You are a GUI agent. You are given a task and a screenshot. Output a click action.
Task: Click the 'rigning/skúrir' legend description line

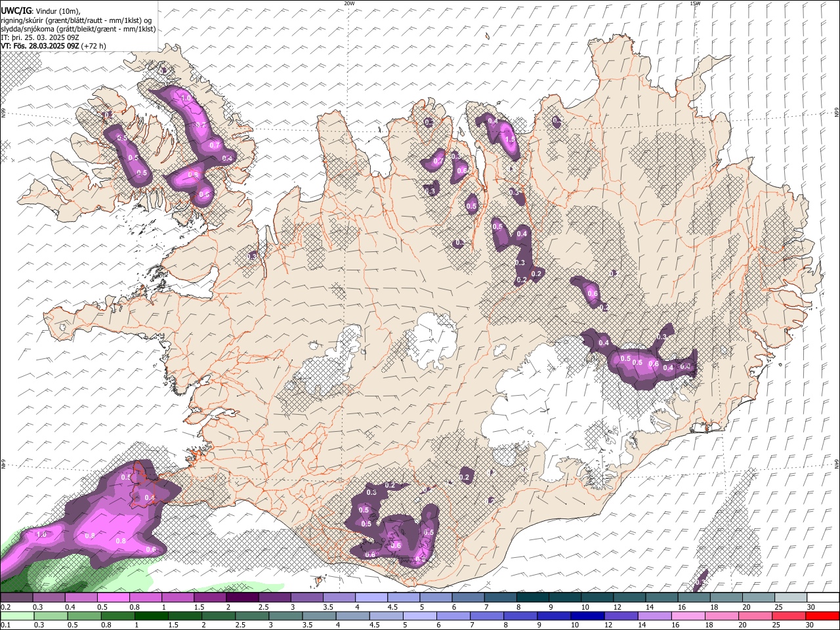tap(77, 20)
